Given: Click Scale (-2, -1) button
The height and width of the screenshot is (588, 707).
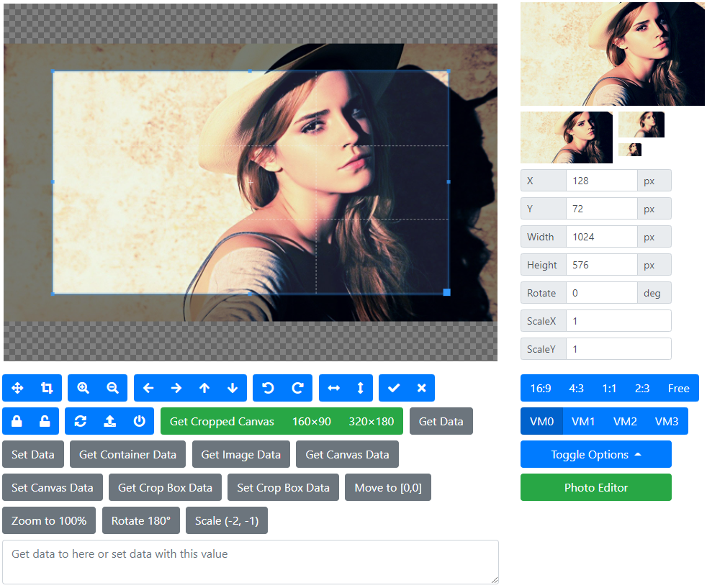Looking at the screenshot, I should (226, 520).
